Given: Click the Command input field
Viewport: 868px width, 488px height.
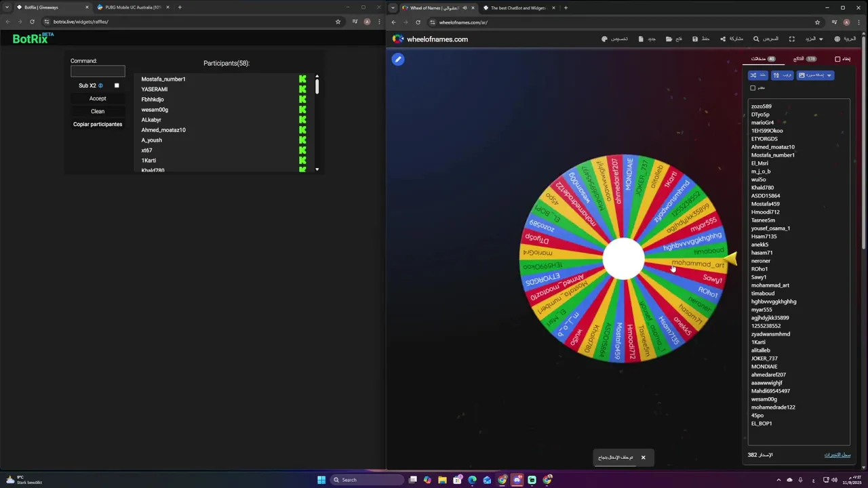Looking at the screenshot, I should 98,71.
